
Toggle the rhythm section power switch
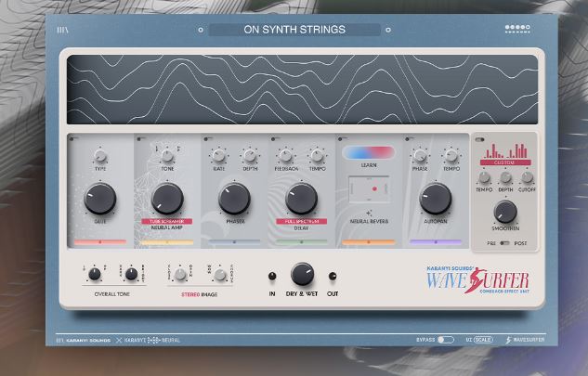point(479,139)
